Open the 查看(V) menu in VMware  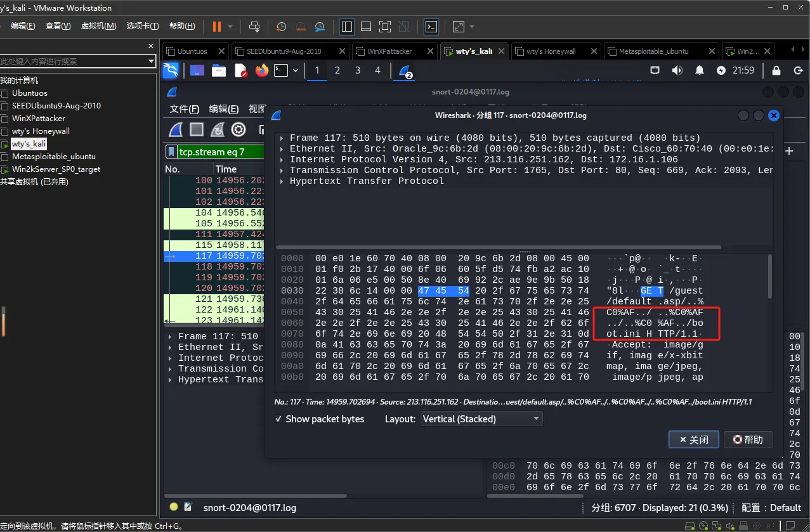(x=58, y=26)
